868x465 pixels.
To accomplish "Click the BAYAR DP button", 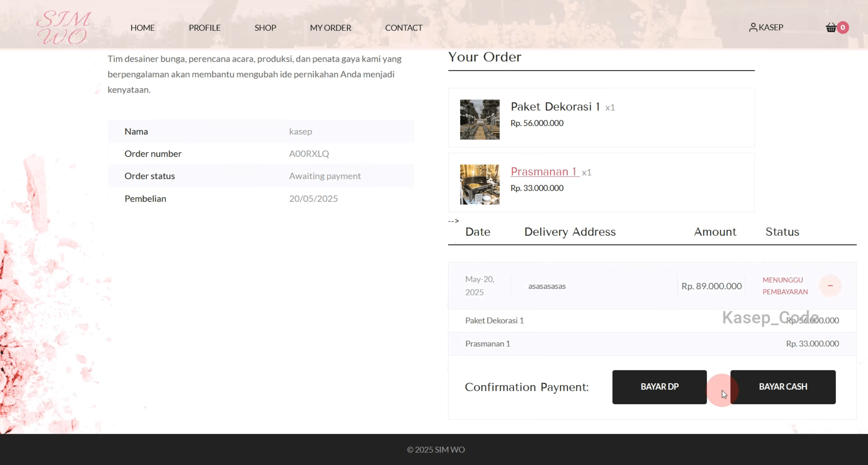I will [x=659, y=387].
